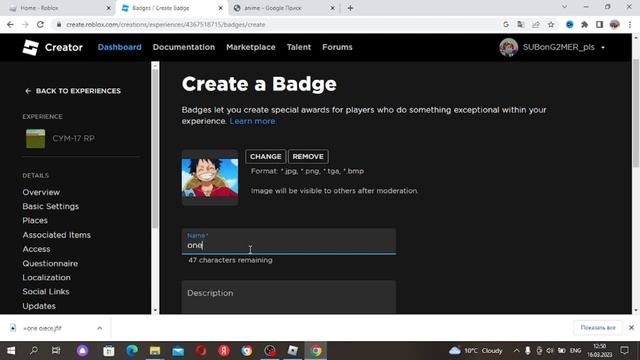Click the SUBonG2MER_pls user avatar
Image resolution: width=640 pixels, height=360 pixels.
pyautogui.click(x=509, y=47)
